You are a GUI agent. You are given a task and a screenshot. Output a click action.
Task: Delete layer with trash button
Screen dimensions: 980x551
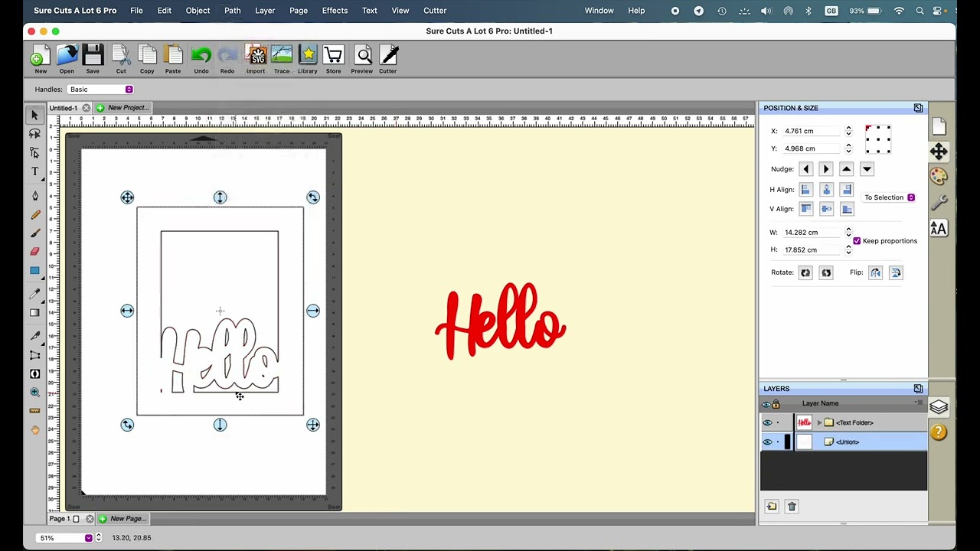(792, 507)
